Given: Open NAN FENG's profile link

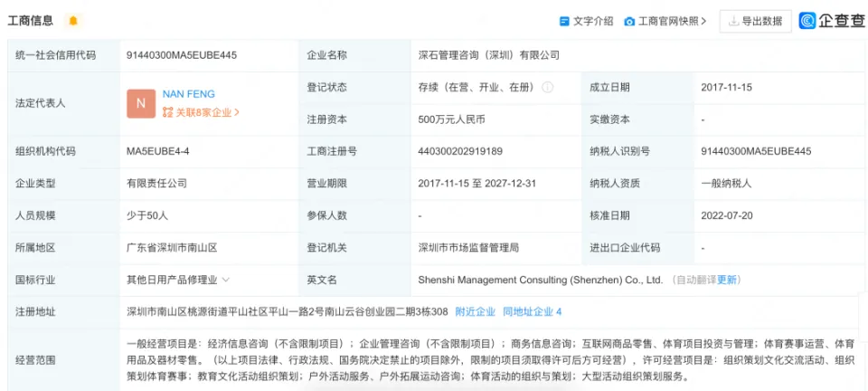Looking at the screenshot, I should (x=188, y=93).
